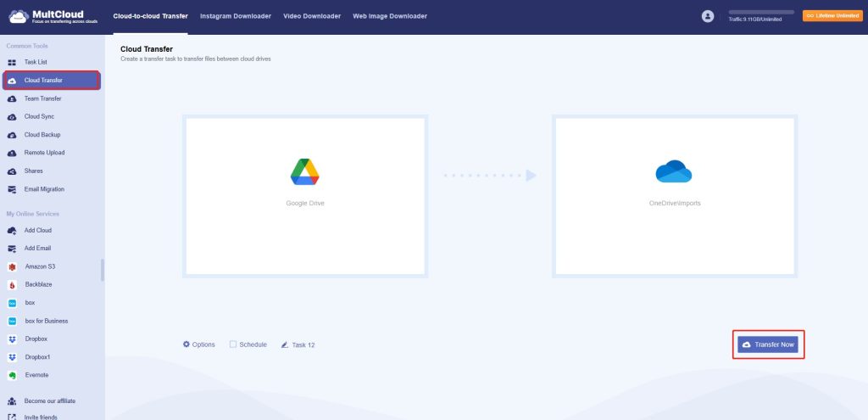Click the Cloud Backup icon
The width and height of the screenshot is (868, 420).
tap(12, 135)
